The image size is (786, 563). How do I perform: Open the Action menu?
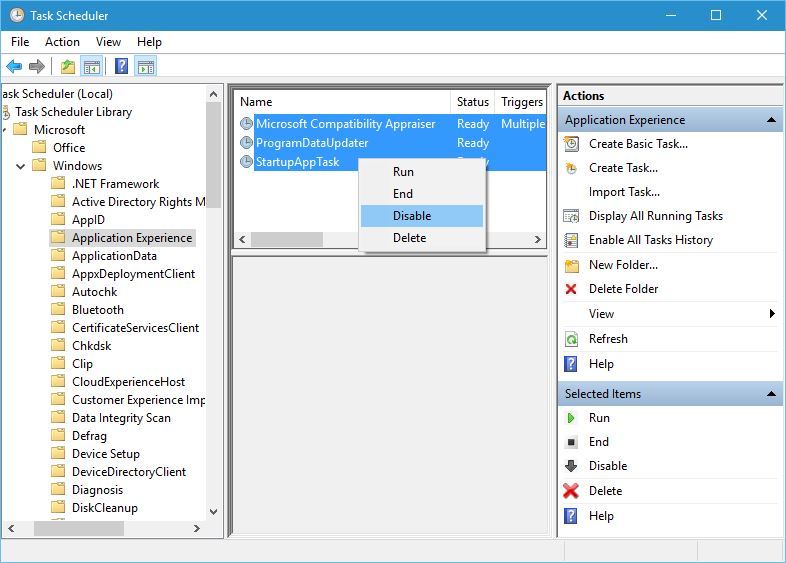click(62, 42)
